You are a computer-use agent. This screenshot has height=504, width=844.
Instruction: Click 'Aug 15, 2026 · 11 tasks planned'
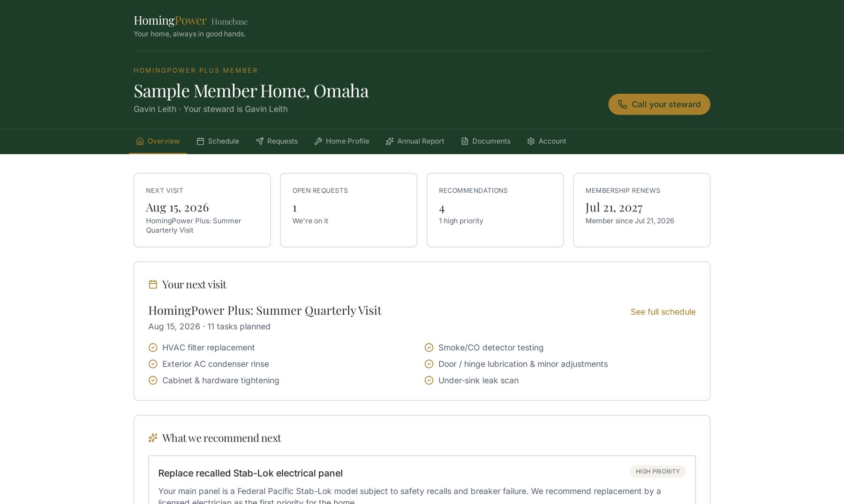click(x=209, y=326)
